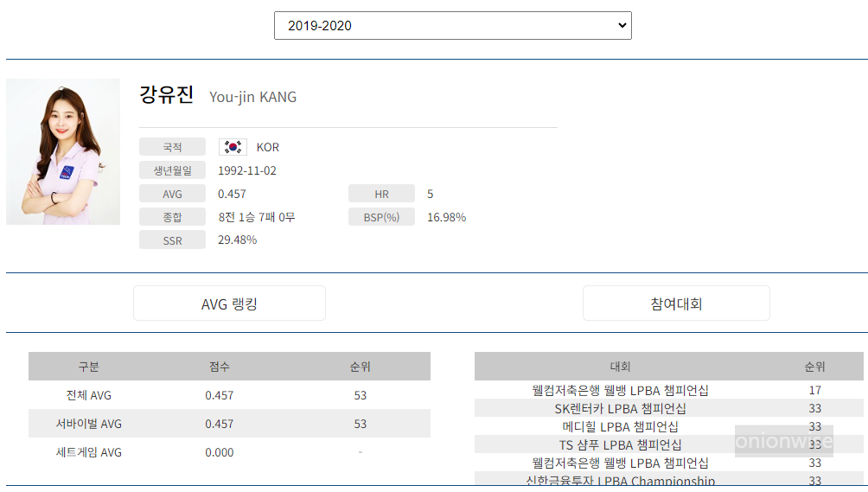Select the English name You-jin KANG
This screenshot has height=492, width=868.
(253, 97)
